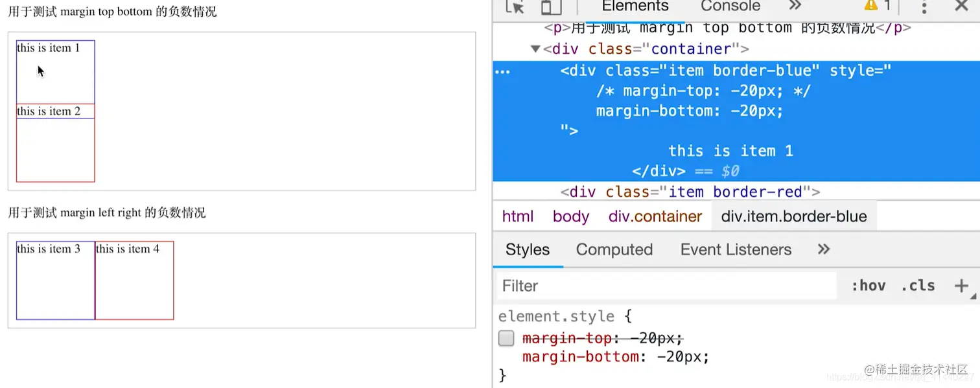Toggle the .cls class editor button

click(918, 286)
